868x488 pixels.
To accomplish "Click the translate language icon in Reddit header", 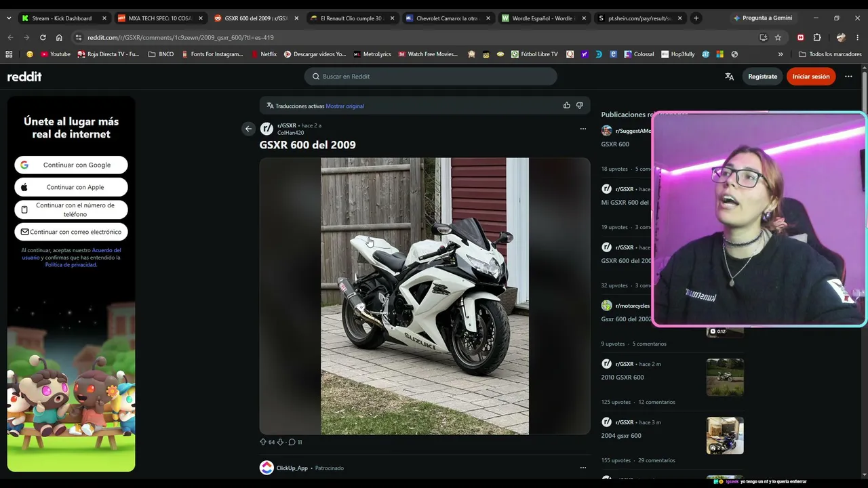I will coord(729,77).
